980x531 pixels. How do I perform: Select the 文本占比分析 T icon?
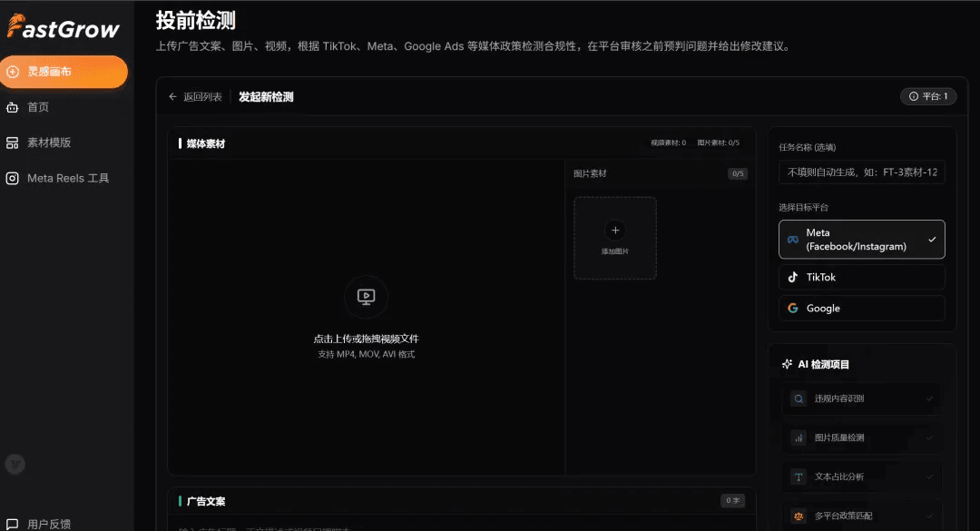tap(798, 477)
